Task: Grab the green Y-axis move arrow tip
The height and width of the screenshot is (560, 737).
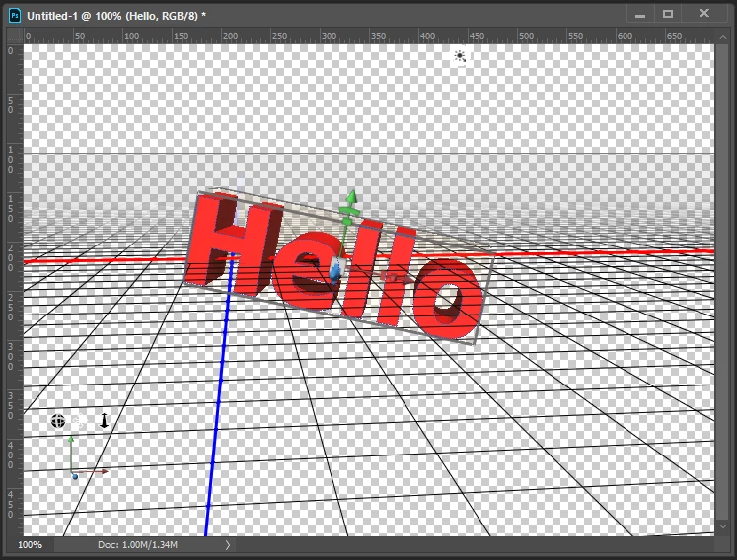Action: click(x=351, y=196)
